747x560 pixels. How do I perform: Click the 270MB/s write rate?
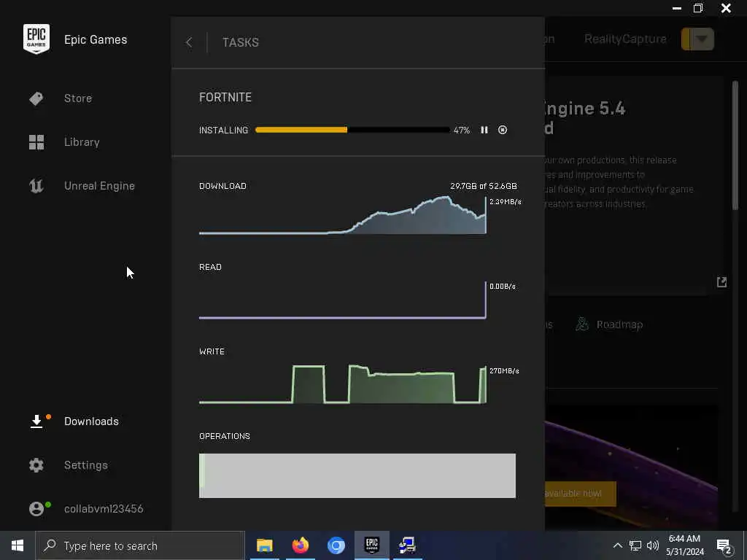(x=504, y=370)
